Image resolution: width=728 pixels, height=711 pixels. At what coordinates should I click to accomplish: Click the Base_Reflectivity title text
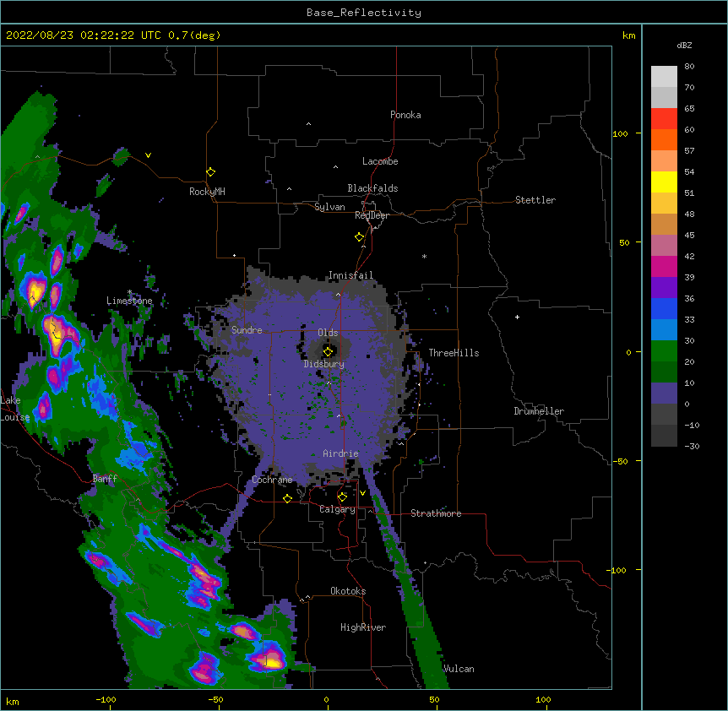(x=364, y=13)
